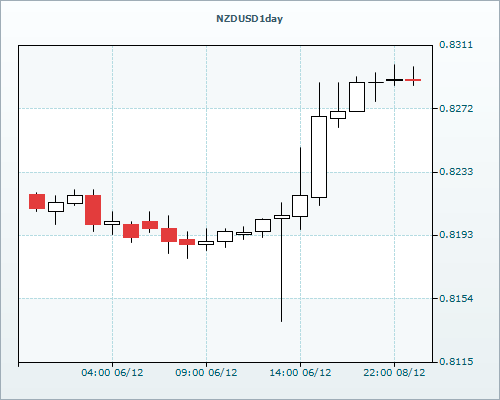The height and width of the screenshot is (400, 500).
Task: Click the large red candle before 04:00
Action: [93, 210]
